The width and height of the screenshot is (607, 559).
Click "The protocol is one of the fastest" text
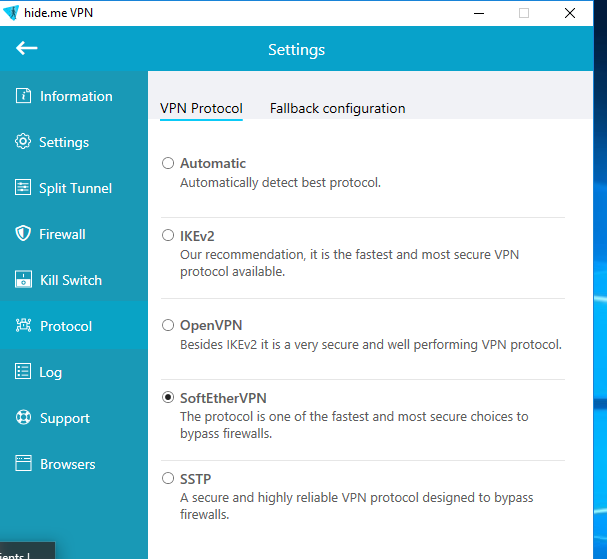click(354, 425)
